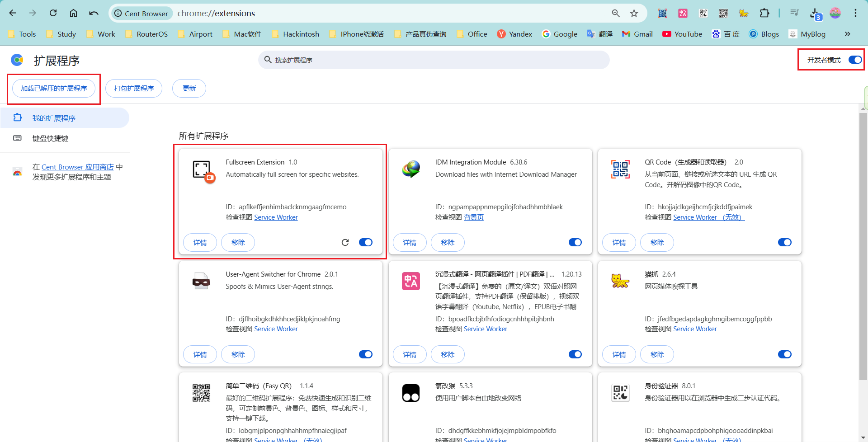The height and width of the screenshot is (442, 868).
Task: Turn off IDM Integration Module toggle
Action: pyautogui.click(x=575, y=243)
